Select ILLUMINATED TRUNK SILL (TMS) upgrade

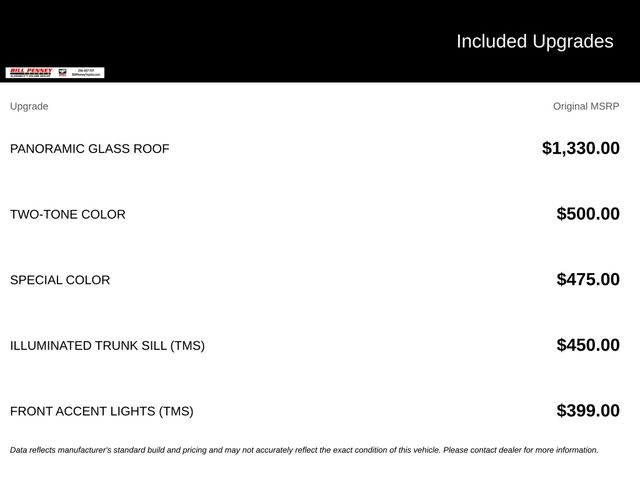[107, 346]
